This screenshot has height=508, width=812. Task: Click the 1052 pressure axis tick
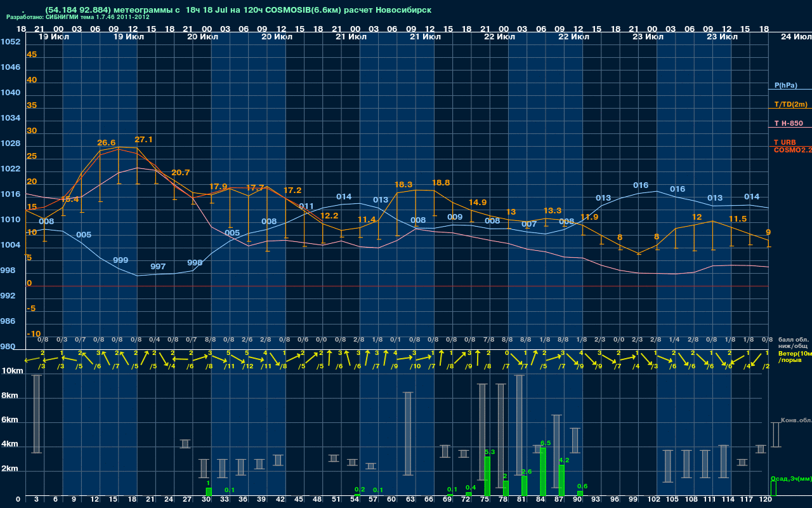coord(10,42)
